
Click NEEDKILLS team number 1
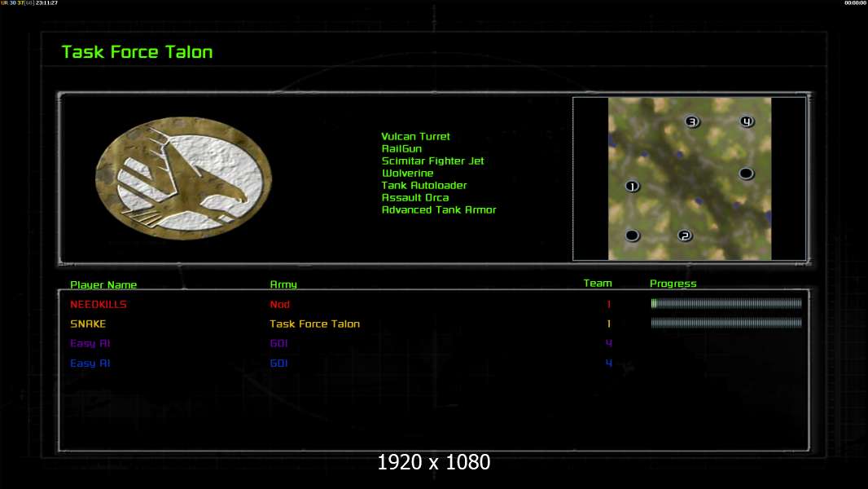609,304
